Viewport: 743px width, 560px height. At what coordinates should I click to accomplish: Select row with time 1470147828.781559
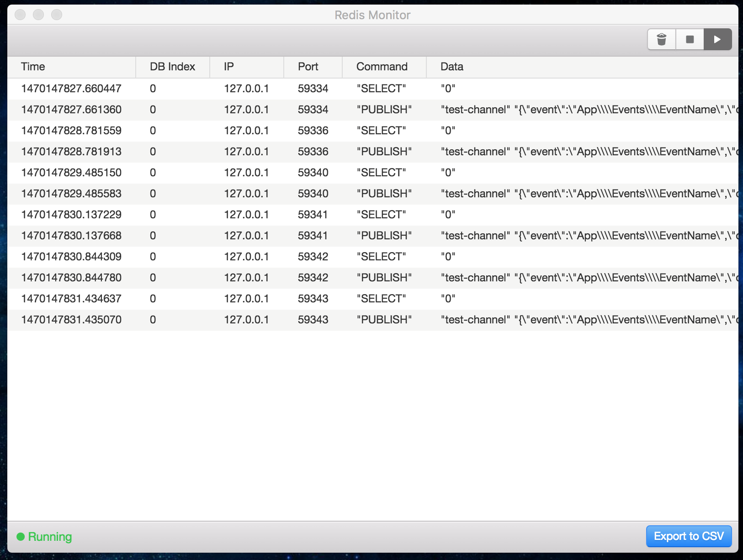[373, 131]
